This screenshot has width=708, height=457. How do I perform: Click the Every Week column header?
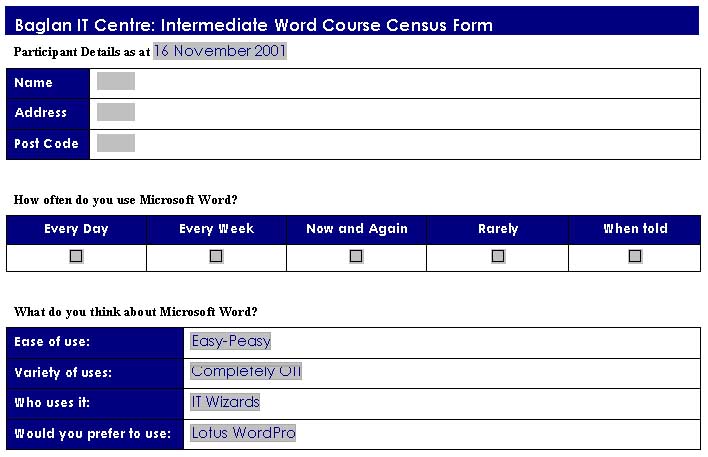[x=216, y=230]
